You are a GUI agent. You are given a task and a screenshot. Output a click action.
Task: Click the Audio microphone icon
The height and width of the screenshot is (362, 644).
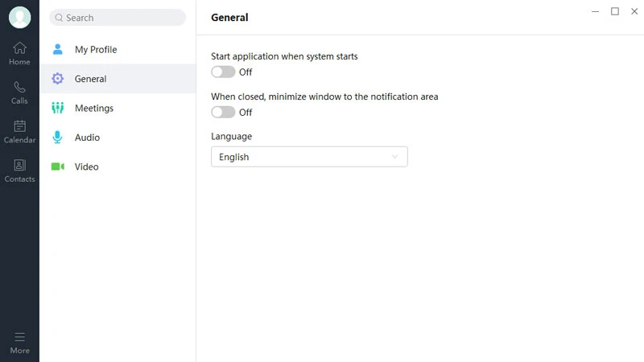(x=58, y=138)
